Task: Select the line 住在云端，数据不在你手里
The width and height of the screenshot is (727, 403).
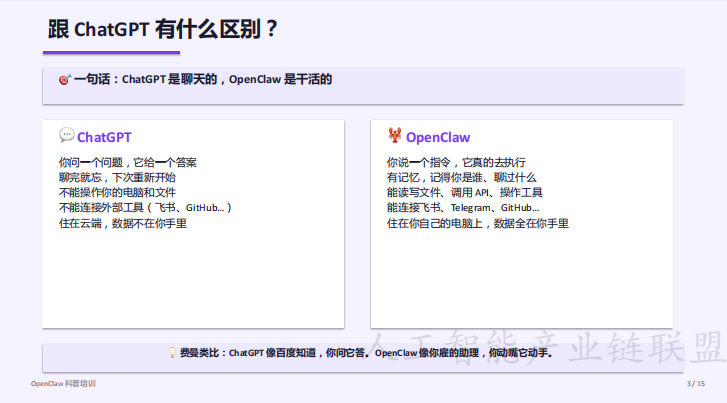Action: (122, 222)
